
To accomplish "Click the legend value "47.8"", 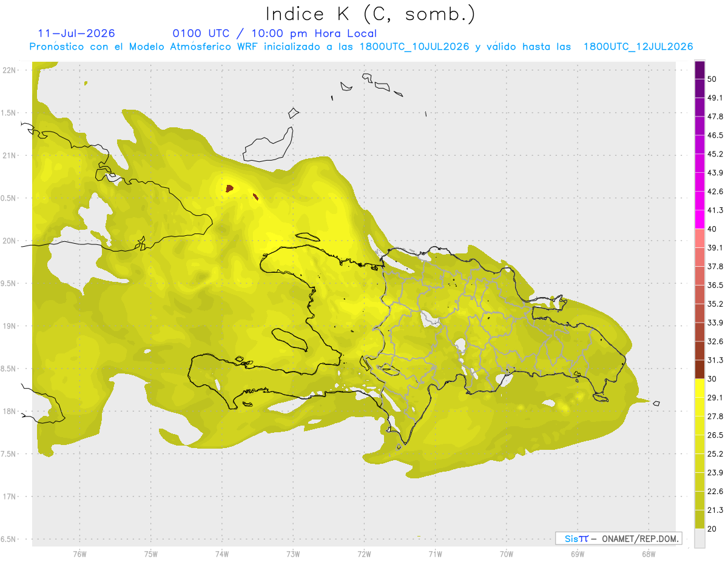I will [x=715, y=116].
